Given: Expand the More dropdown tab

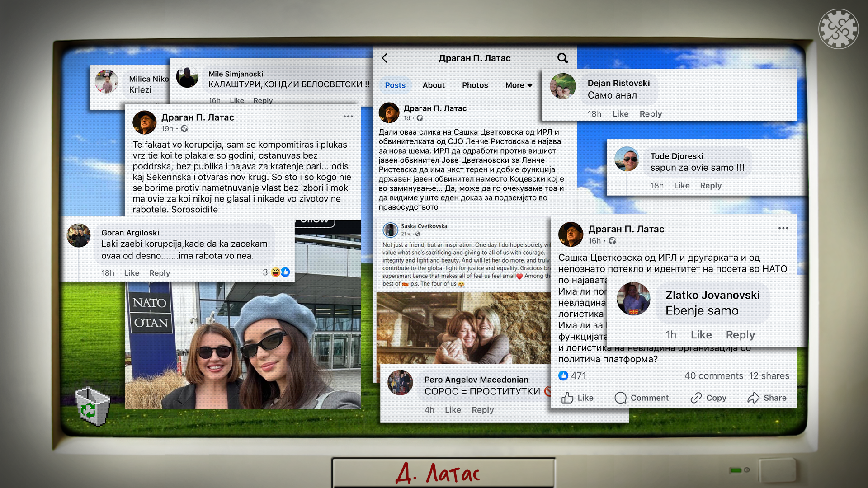Looking at the screenshot, I should (519, 85).
